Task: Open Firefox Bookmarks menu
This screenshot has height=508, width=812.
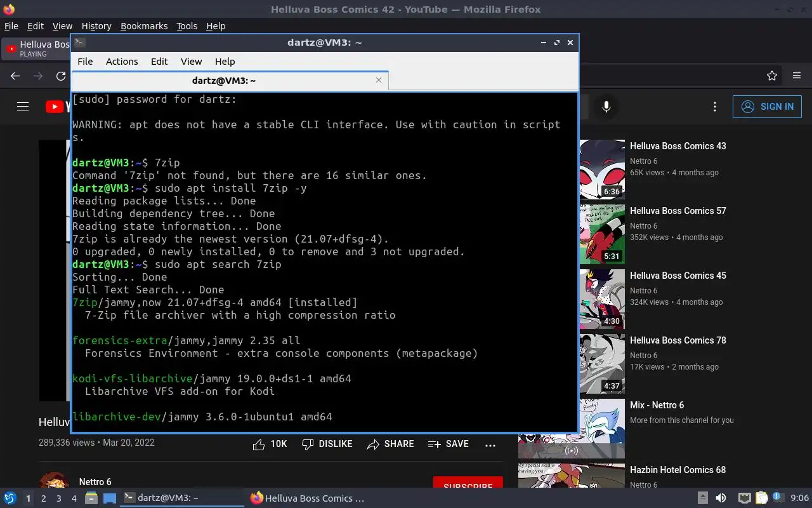Action: click(144, 26)
